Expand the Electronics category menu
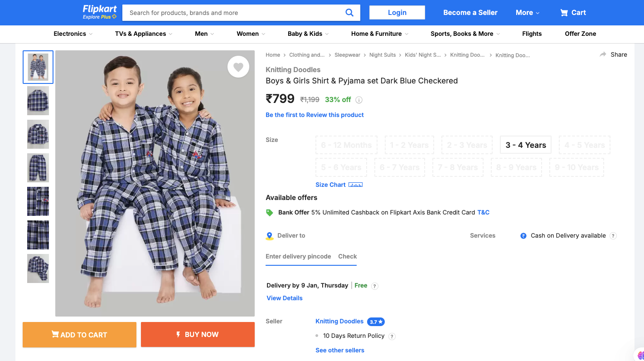 [73, 34]
